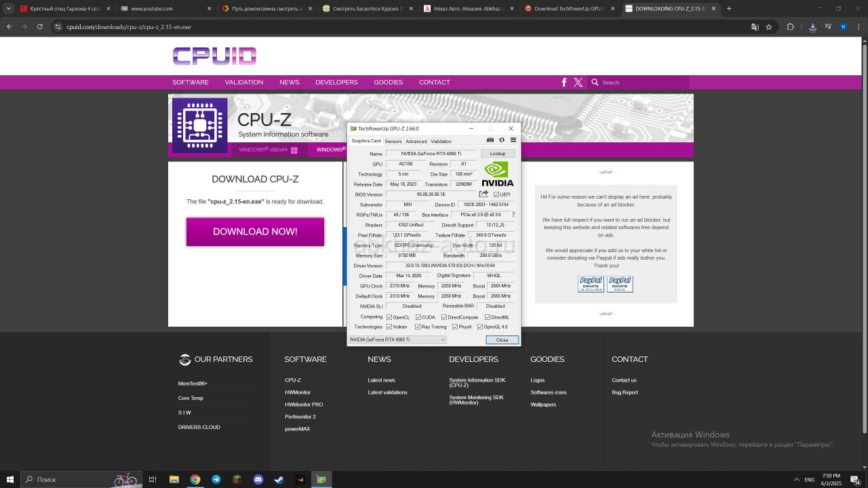Click the PayPal donate Euros button
868x488 pixels.
point(620,284)
